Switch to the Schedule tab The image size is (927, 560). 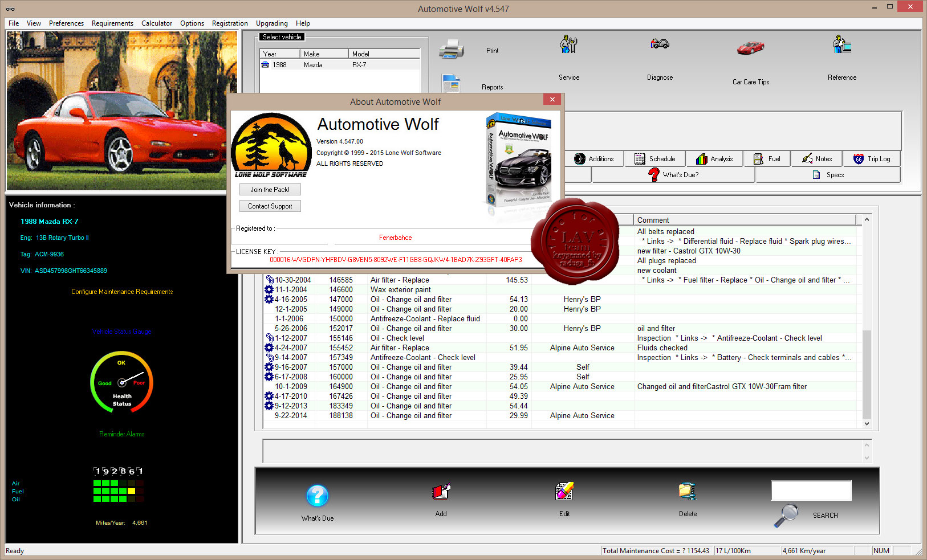click(x=654, y=159)
